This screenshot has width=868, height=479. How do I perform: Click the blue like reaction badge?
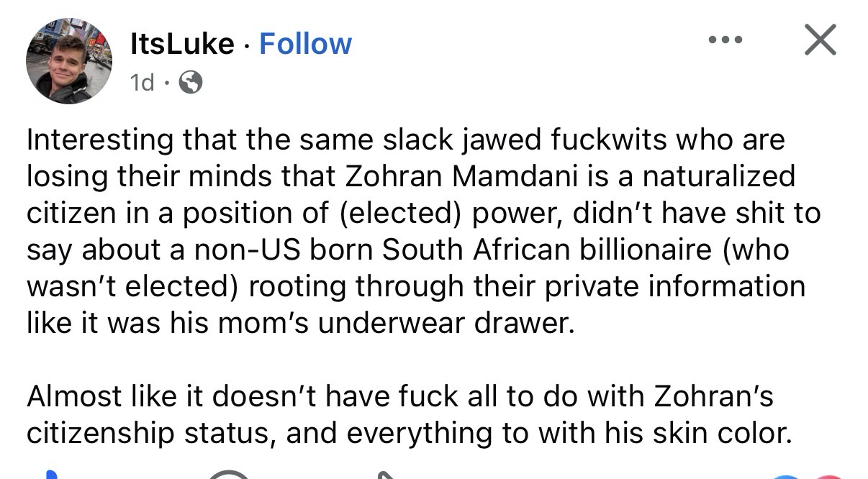787,475
